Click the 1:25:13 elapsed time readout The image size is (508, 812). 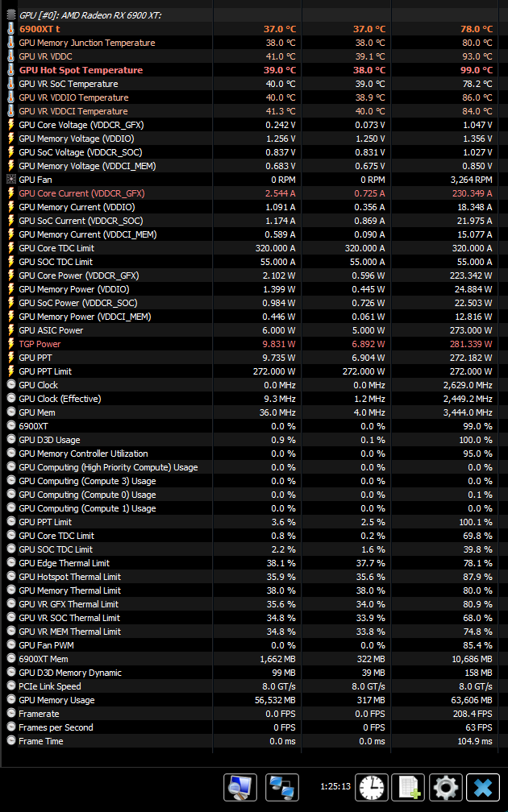pyautogui.click(x=335, y=786)
